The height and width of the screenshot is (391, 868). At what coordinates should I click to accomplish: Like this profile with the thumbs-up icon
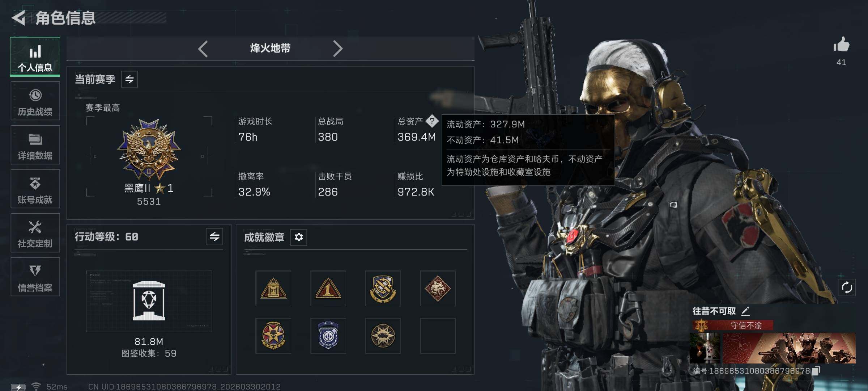841,45
